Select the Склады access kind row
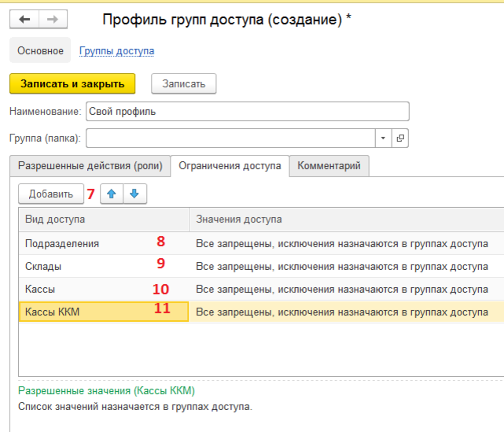The height and width of the screenshot is (432, 504). (x=261, y=266)
